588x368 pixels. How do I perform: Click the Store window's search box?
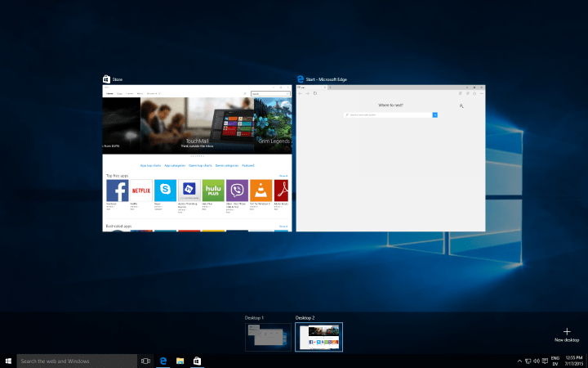tap(271, 93)
